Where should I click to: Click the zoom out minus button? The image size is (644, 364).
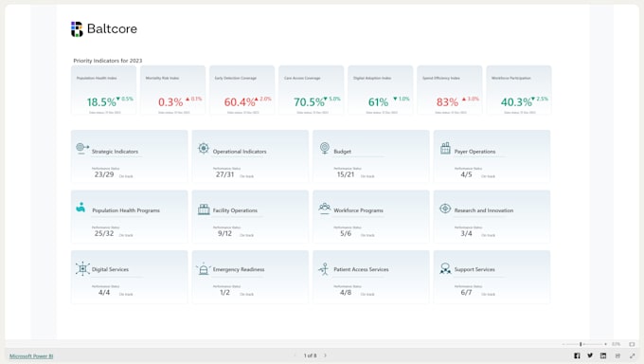pos(564,344)
